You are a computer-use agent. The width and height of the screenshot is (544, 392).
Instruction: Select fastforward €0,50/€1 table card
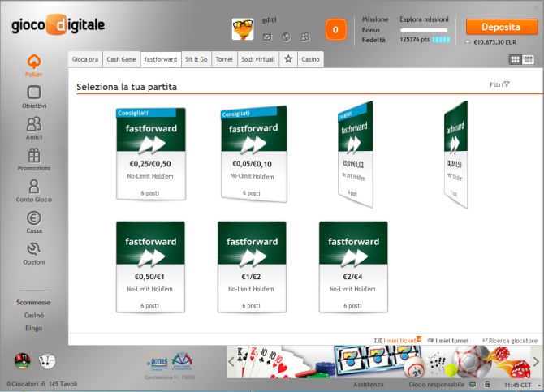(150, 267)
